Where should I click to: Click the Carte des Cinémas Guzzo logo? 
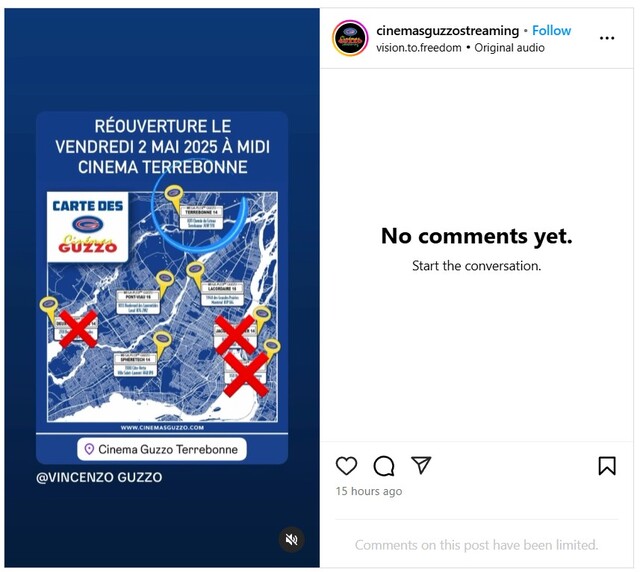[x=87, y=227]
